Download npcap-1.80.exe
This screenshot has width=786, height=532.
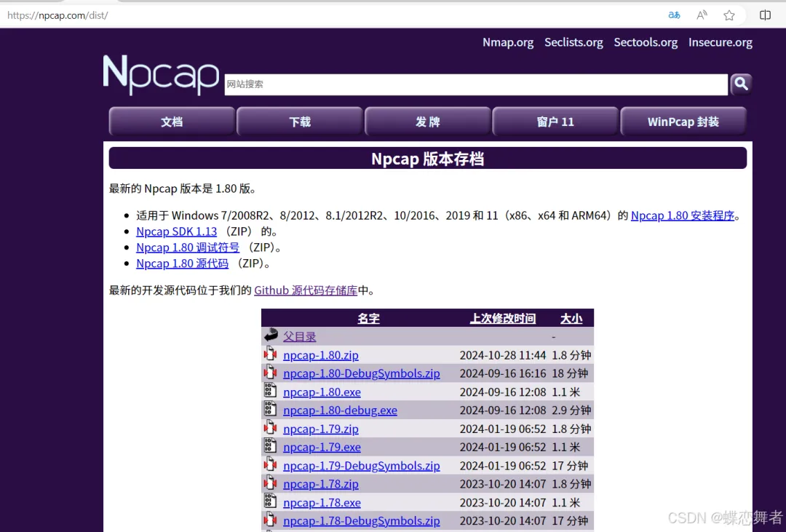click(322, 392)
